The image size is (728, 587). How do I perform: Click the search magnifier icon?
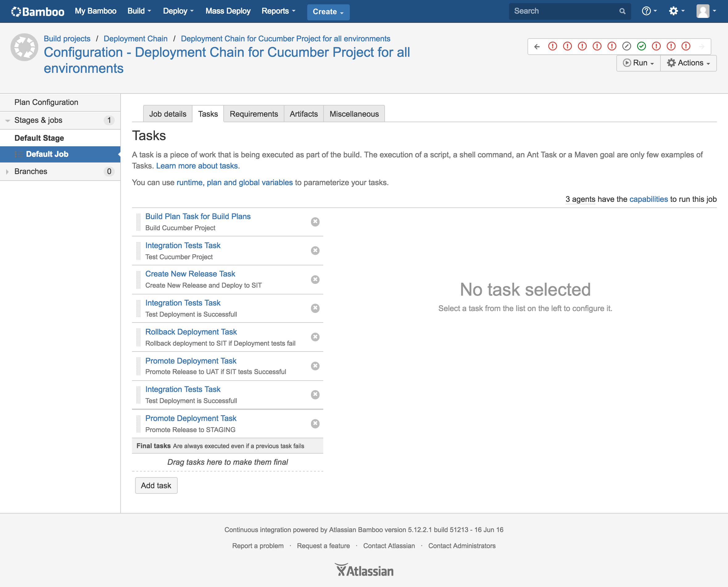pos(622,11)
